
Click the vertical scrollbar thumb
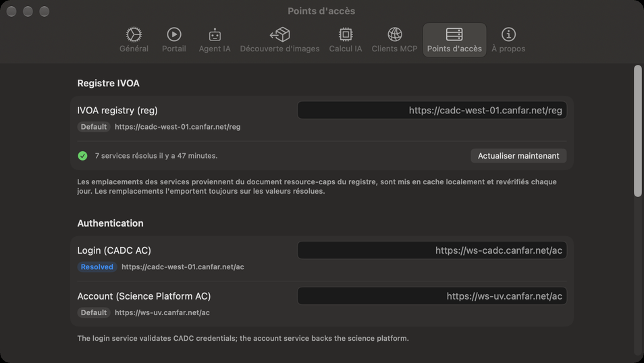(637, 131)
